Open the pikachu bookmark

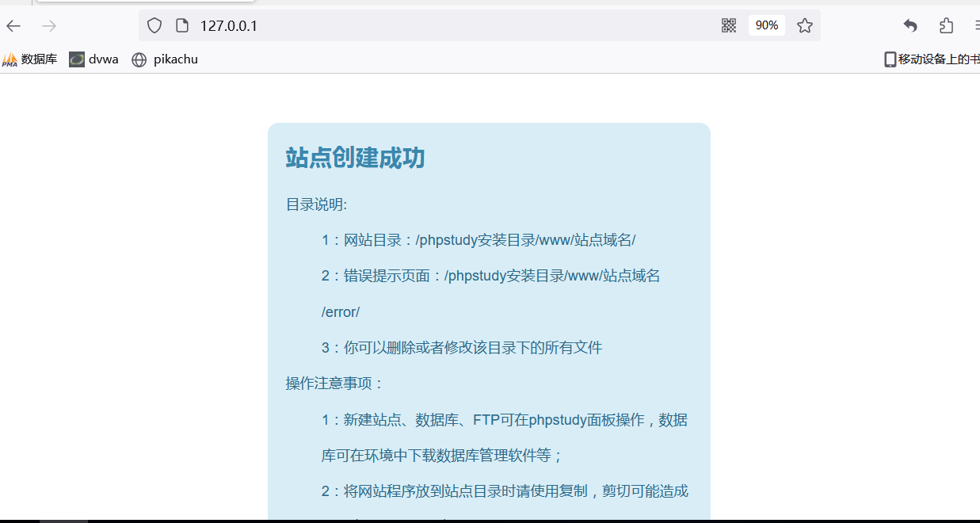(x=165, y=59)
